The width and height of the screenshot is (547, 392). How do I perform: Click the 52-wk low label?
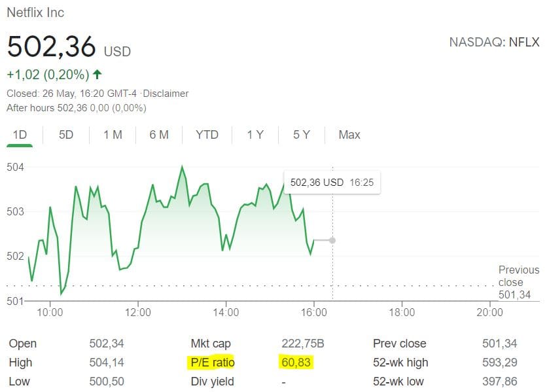398,382
